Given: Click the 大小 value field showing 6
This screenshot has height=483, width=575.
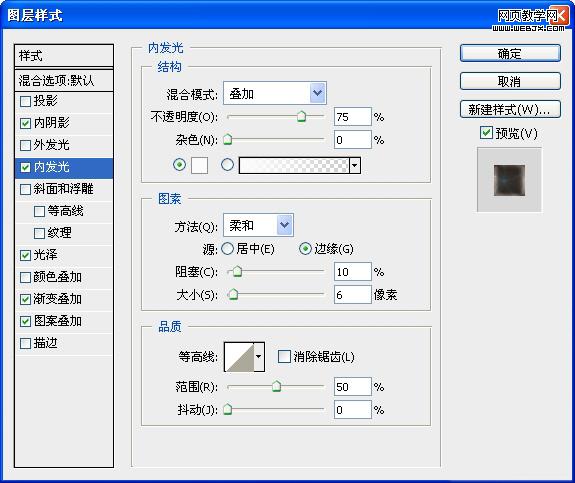Looking at the screenshot, I should tap(352, 294).
